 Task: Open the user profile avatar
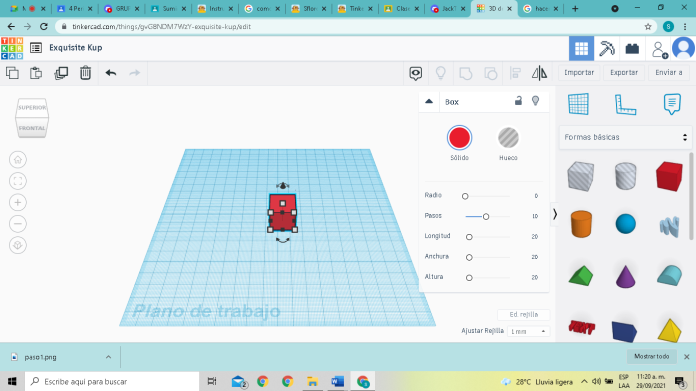(684, 48)
